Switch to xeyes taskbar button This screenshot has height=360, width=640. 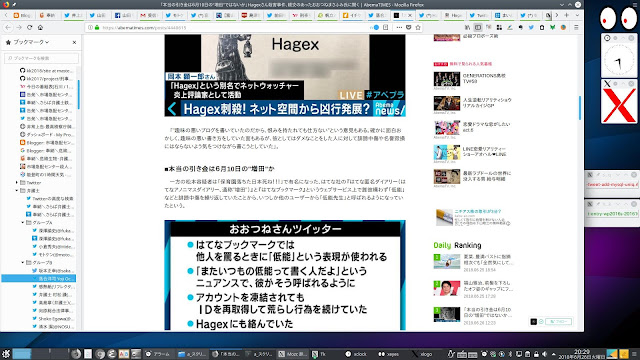389,354
